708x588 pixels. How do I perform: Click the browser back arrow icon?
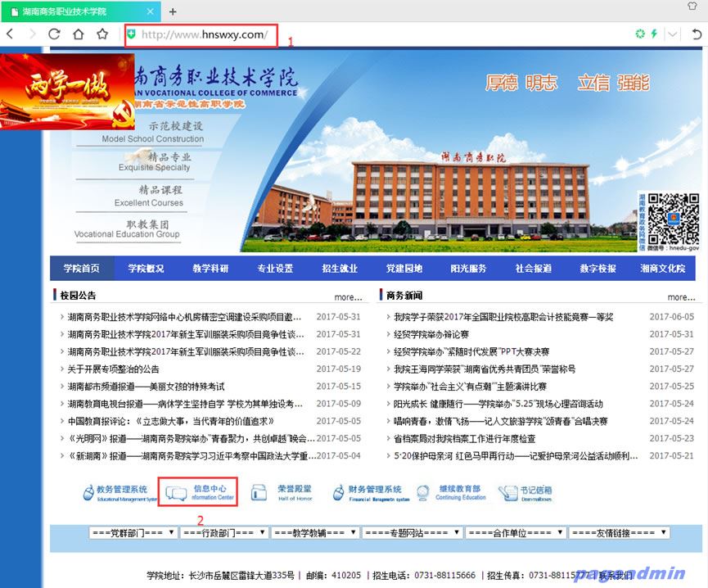[x=10, y=34]
